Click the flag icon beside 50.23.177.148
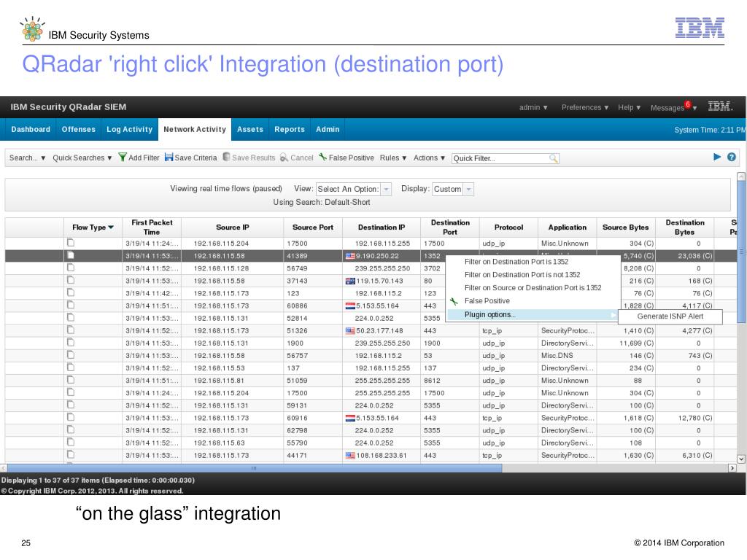 350,330
